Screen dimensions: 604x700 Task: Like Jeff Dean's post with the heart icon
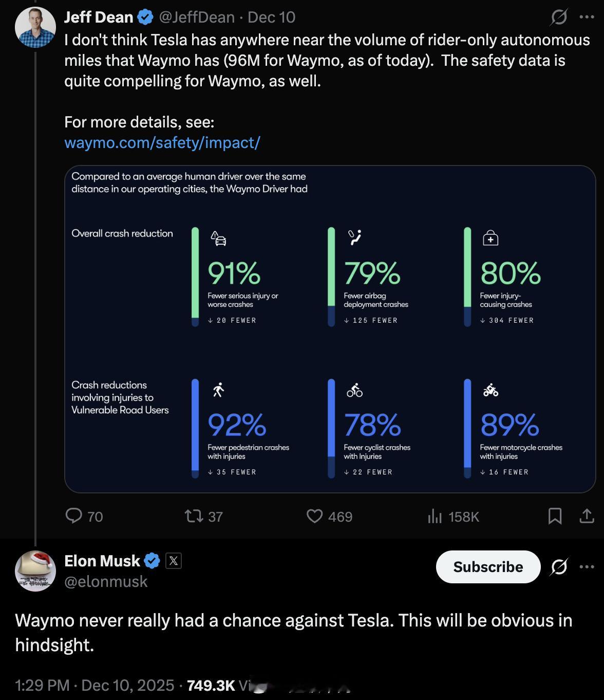tap(314, 515)
